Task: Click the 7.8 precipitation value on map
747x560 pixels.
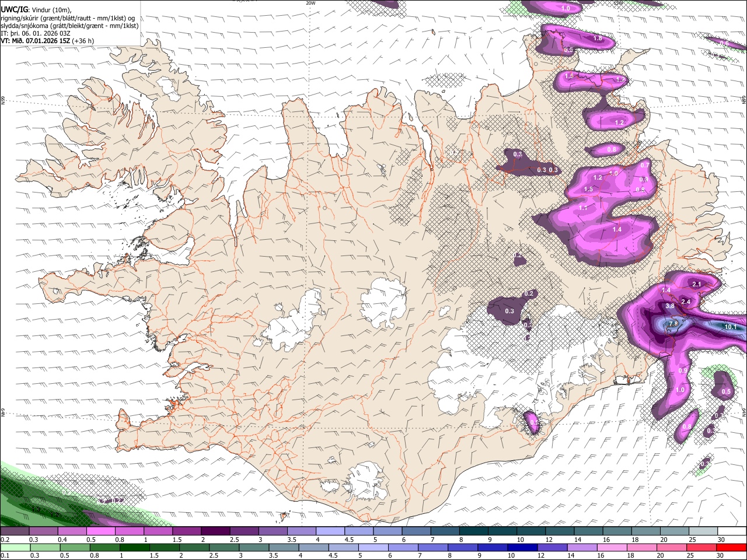Action: 673,324
